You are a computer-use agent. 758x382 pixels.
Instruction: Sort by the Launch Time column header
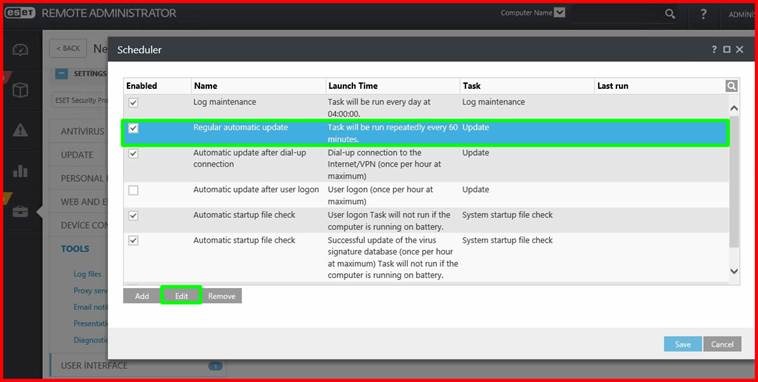[353, 86]
